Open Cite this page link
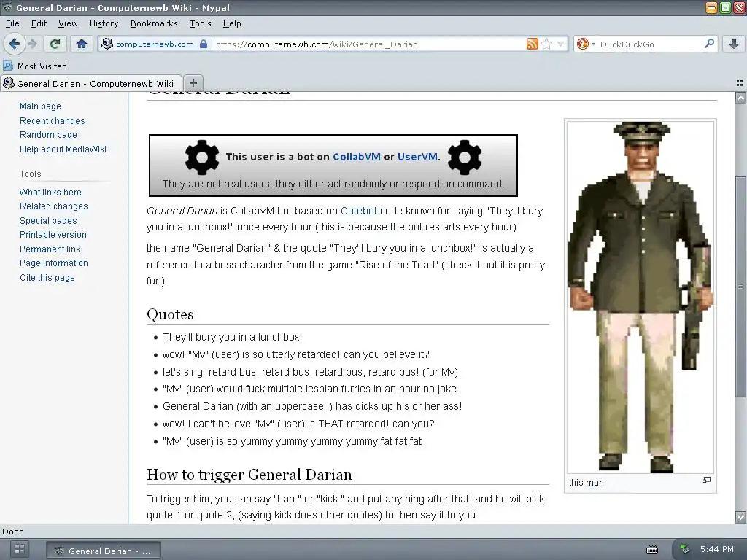The image size is (747, 560). (47, 278)
